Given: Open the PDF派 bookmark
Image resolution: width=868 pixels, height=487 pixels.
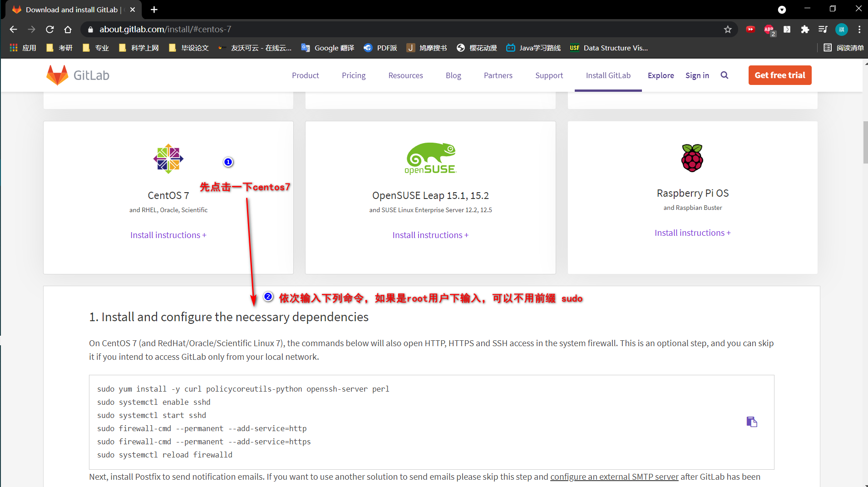Looking at the screenshot, I should (380, 48).
